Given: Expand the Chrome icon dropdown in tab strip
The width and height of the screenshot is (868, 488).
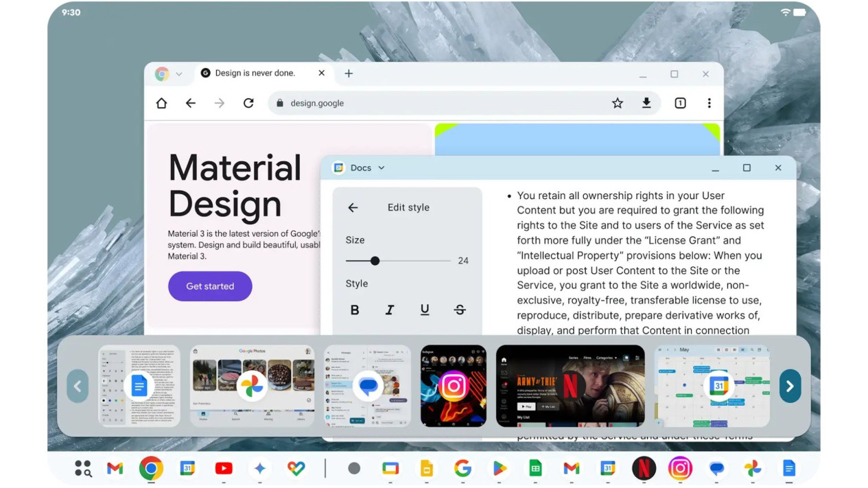Looking at the screenshot, I should tap(179, 74).
